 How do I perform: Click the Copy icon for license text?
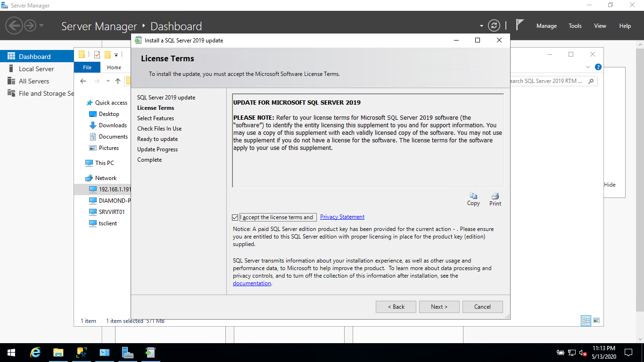click(473, 199)
